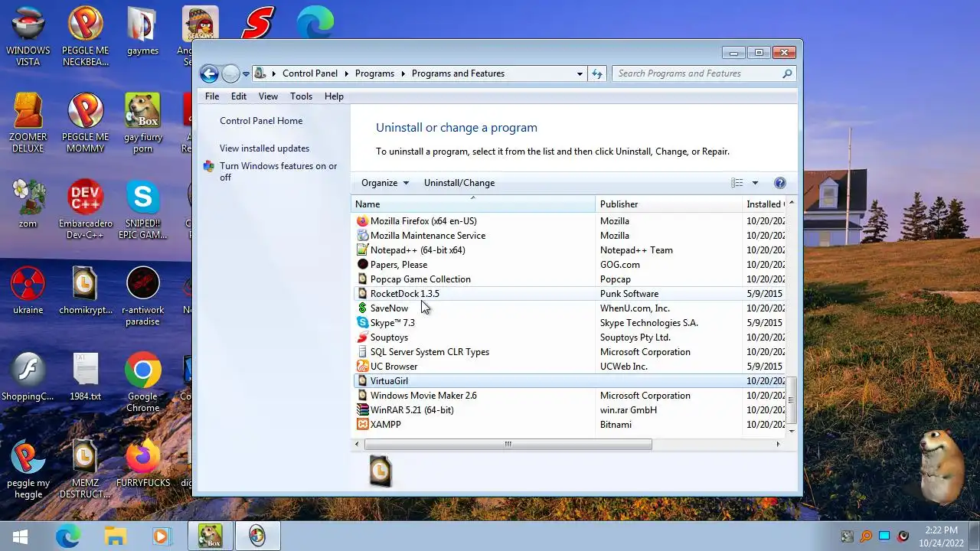Select the Souptoys program icon
This screenshot has height=551, width=980.
(x=363, y=337)
